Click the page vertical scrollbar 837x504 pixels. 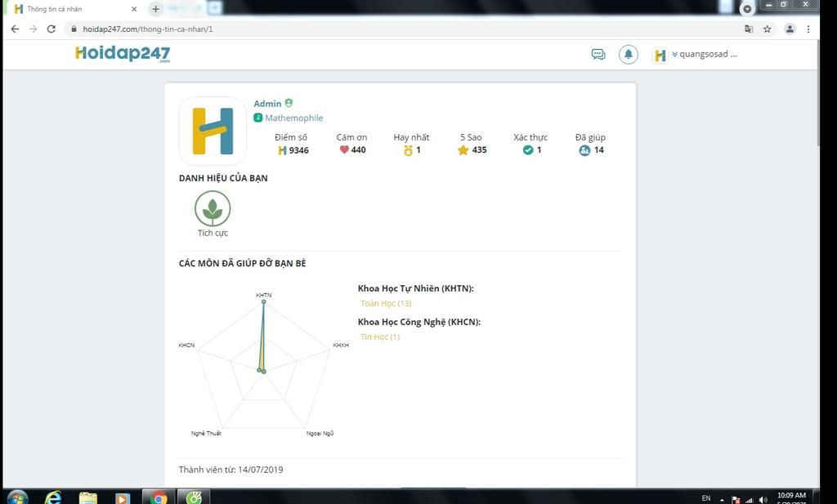817,93
